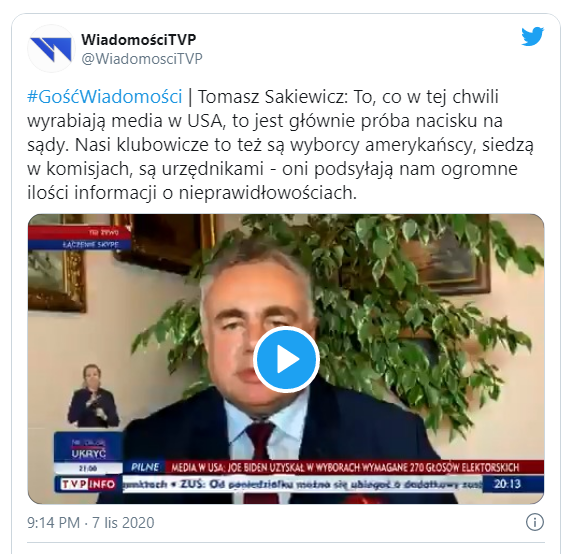Click the red Joe Biden headline banner
Viewport: 573px width, 554px height.
[354, 467]
